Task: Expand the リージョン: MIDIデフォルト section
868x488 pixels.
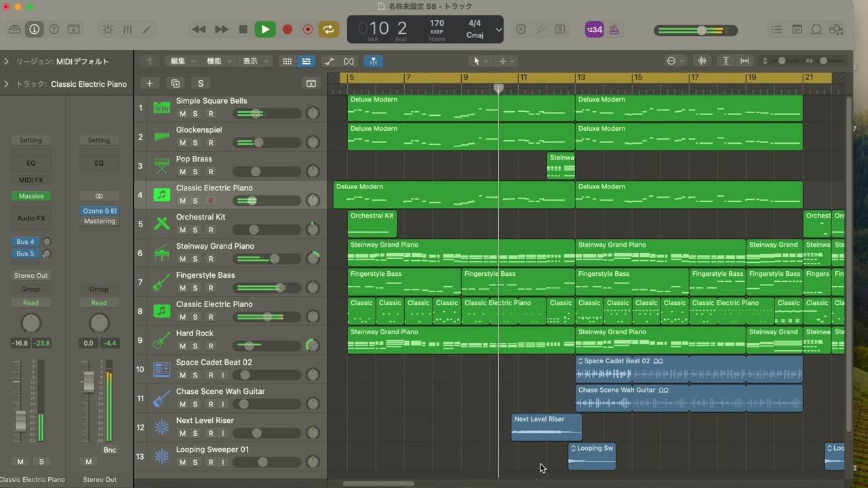Action: pyautogui.click(x=6, y=62)
